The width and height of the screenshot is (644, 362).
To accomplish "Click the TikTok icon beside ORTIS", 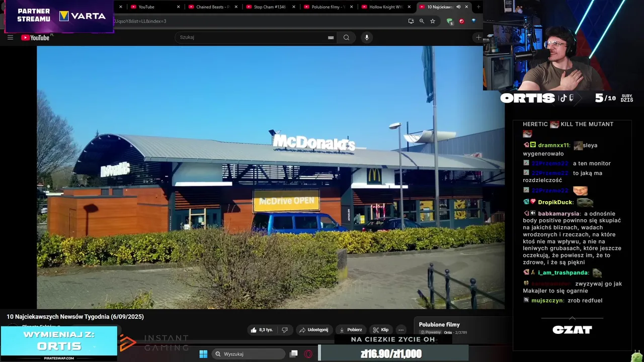I will (x=563, y=98).
